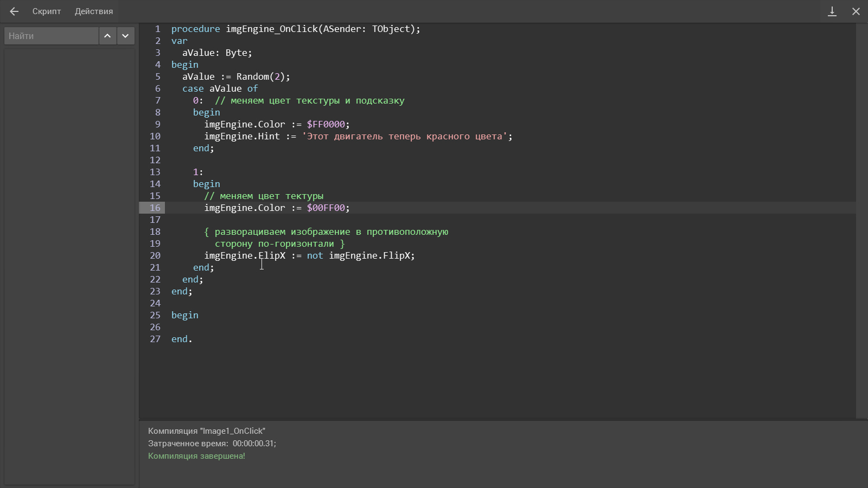This screenshot has width=868, height=488.
Task: Go back using the left arrow icon
Action: pyautogui.click(x=14, y=11)
